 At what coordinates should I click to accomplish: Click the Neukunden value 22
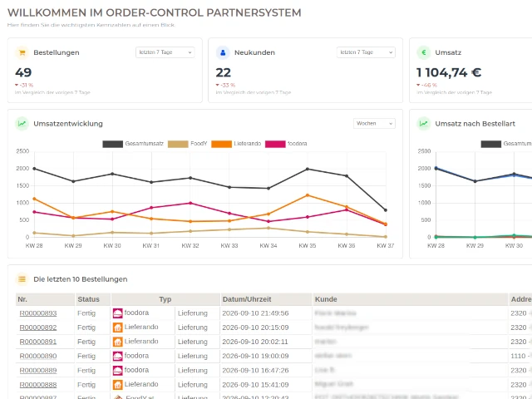point(224,72)
